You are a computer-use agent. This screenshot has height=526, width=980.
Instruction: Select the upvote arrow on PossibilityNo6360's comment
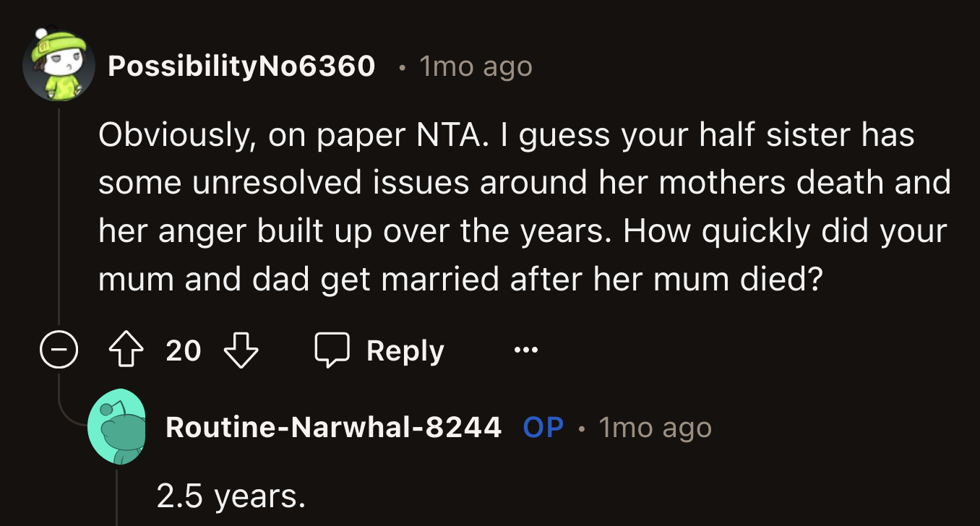(x=127, y=350)
